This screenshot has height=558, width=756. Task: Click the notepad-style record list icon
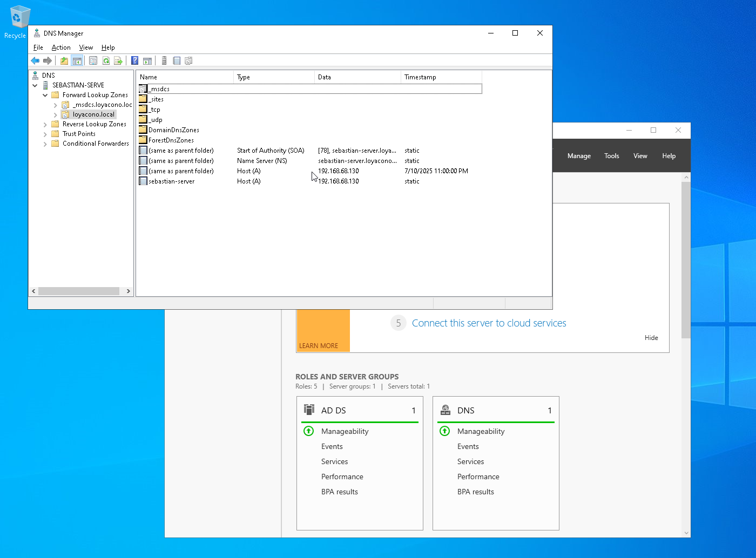click(x=177, y=60)
